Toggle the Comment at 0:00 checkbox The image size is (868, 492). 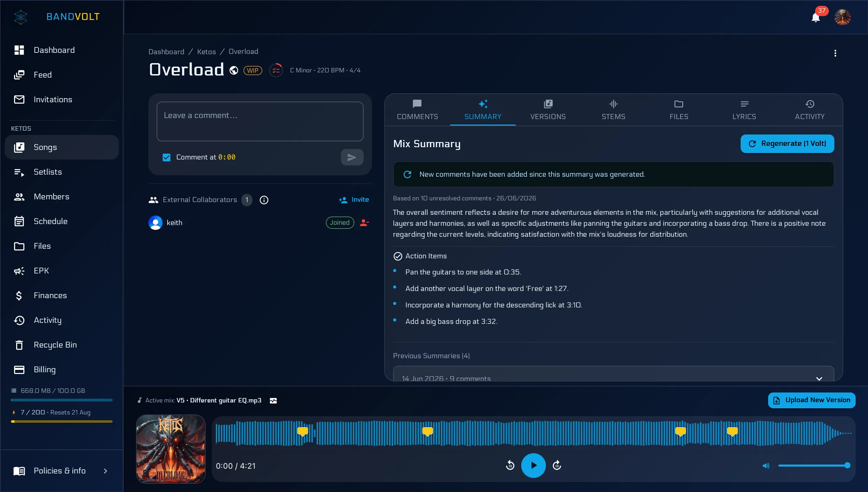point(167,157)
